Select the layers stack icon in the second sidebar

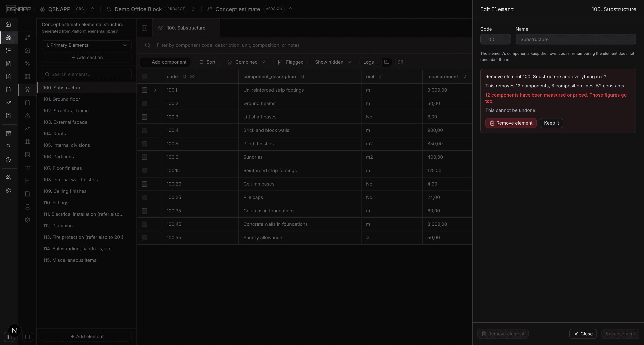coord(27,90)
